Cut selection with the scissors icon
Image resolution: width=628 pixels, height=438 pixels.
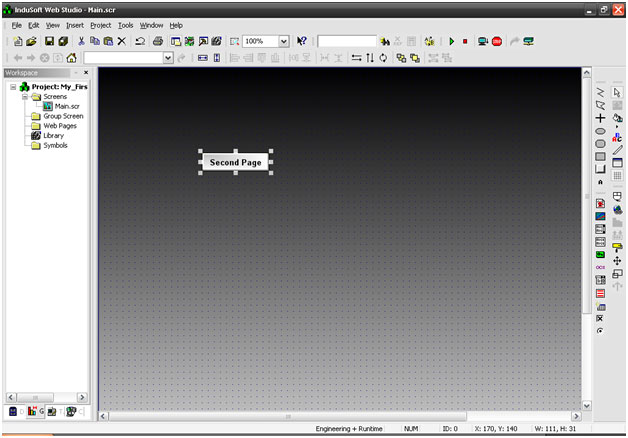pos(81,41)
